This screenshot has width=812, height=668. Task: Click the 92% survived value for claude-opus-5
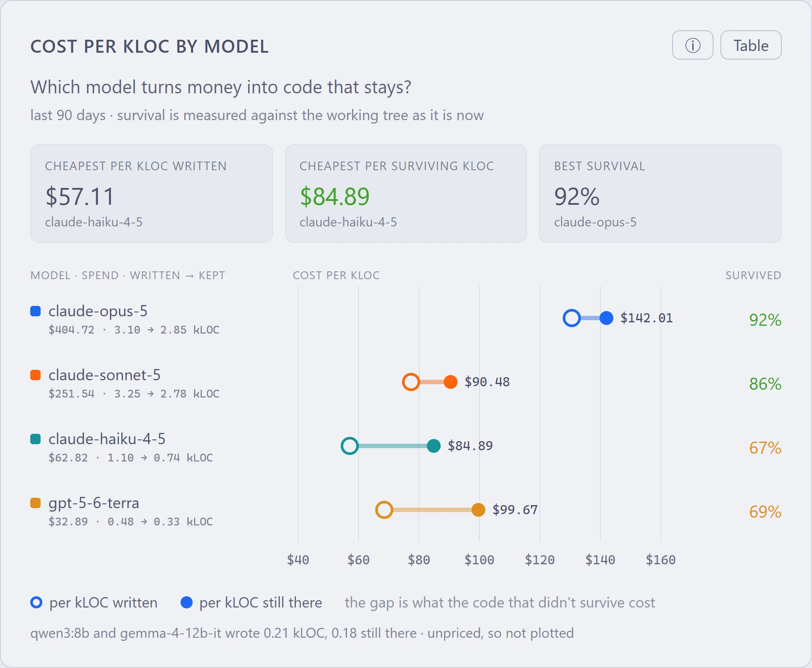point(765,320)
